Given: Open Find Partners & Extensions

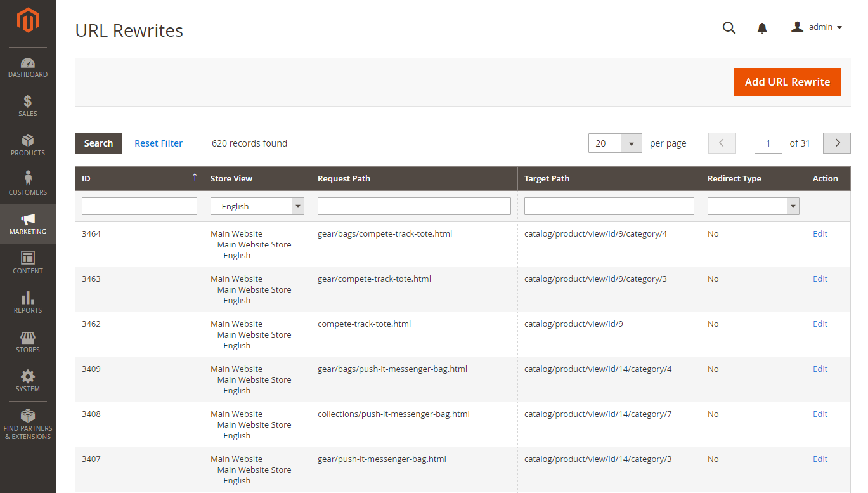Looking at the screenshot, I should [x=28, y=424].
